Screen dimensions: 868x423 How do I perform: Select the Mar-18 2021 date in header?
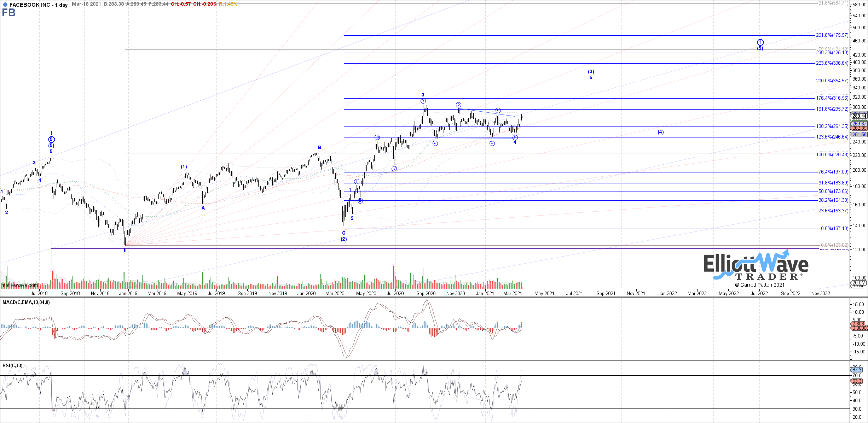click(x=86, y=4)
